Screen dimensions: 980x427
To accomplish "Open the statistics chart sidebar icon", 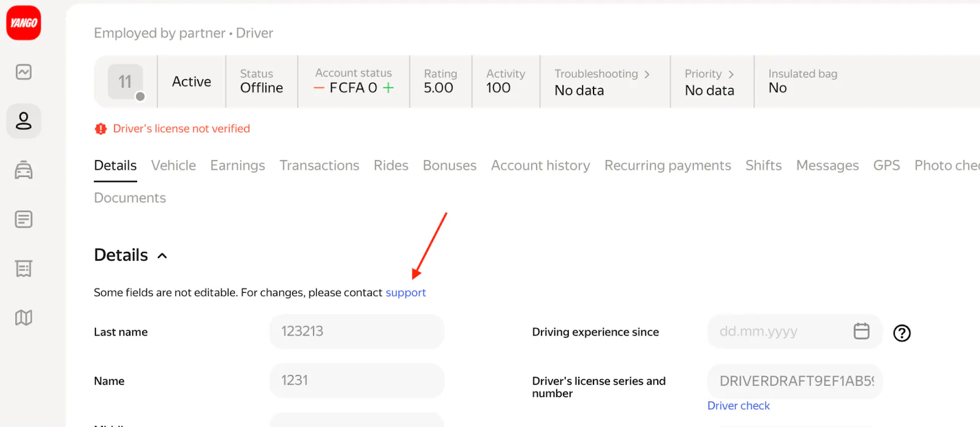I will 24,72.
